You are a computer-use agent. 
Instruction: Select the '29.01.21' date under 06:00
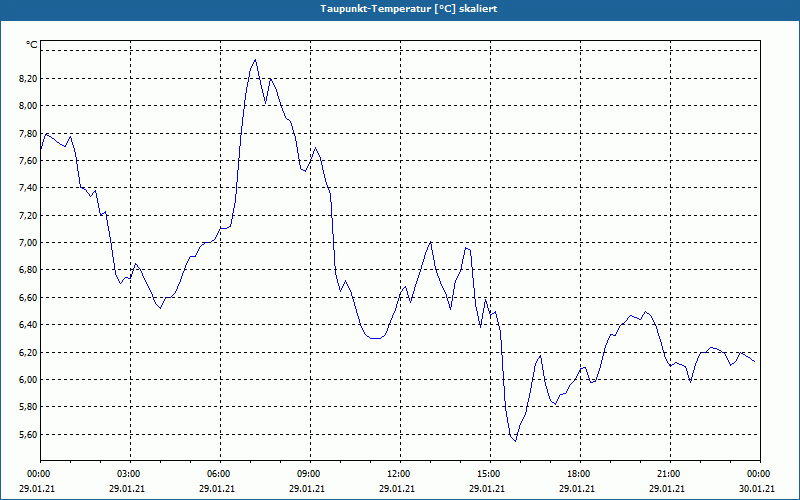point(217,489)
